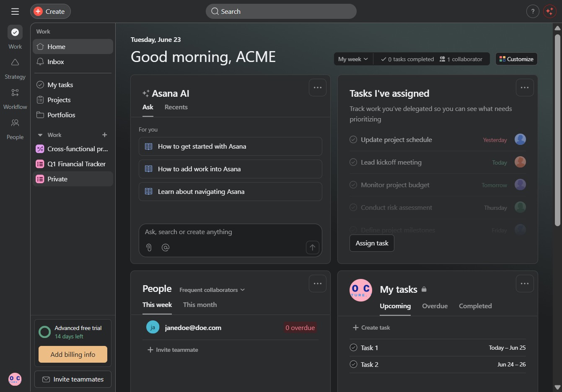Viewport: 562px width, 392px height.
Task: Go to Home in sidebar
Action: 73,46
